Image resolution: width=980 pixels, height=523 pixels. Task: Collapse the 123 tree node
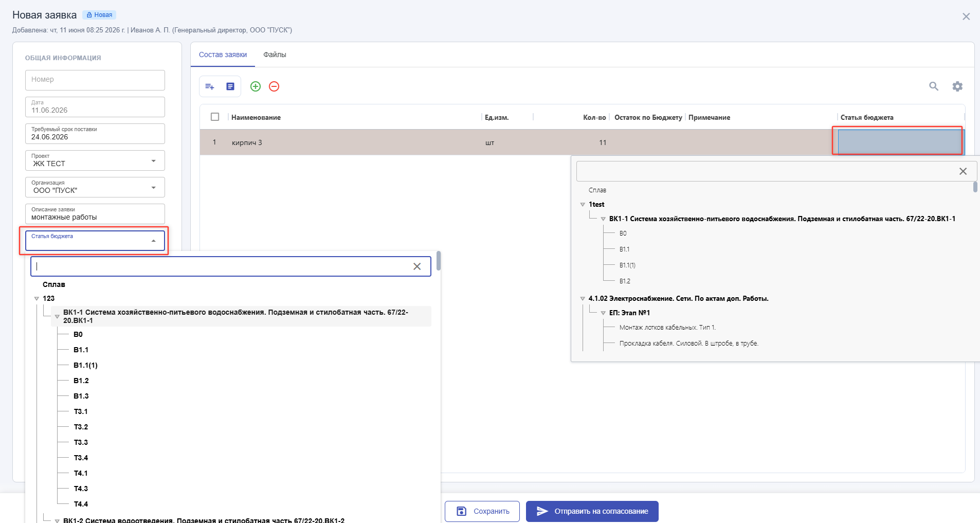(37, 298)
